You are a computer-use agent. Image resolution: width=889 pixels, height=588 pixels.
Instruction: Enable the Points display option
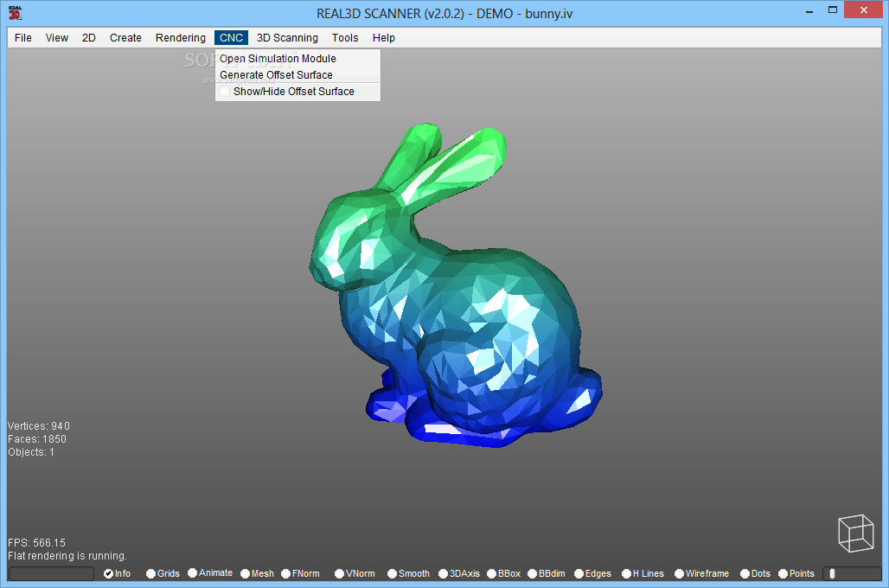click(796, 573)
